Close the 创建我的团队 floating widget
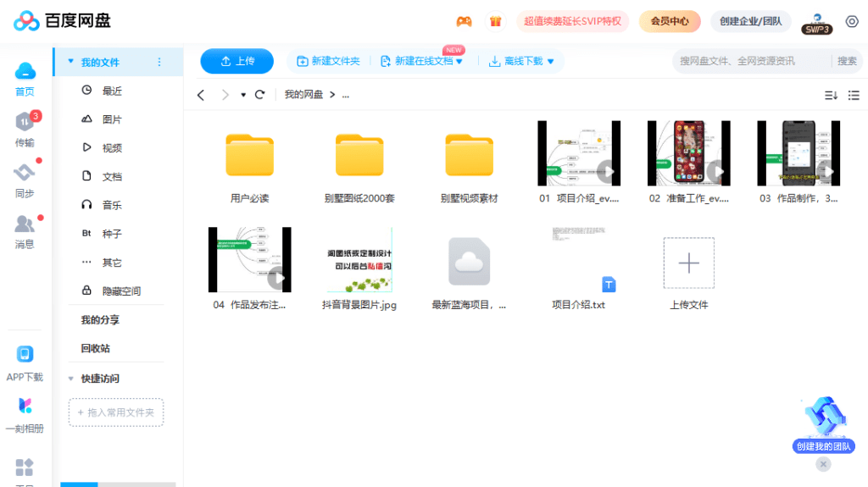Image resolution: width=868 pixels, height=487 pixels. (x=823, y=464)
